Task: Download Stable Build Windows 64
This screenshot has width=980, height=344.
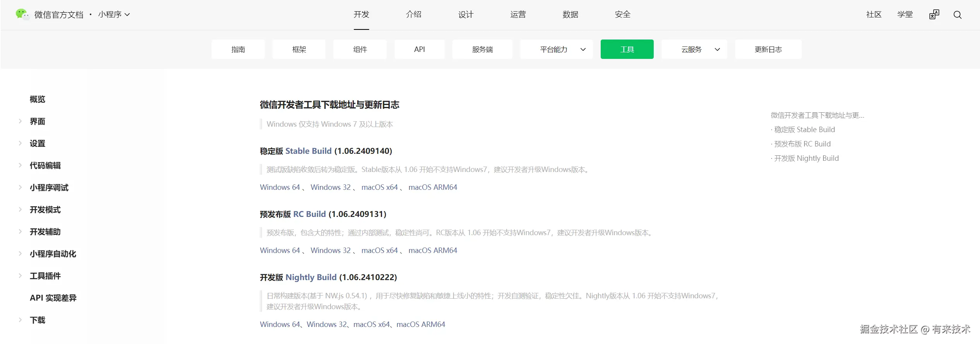Action: 280,187
